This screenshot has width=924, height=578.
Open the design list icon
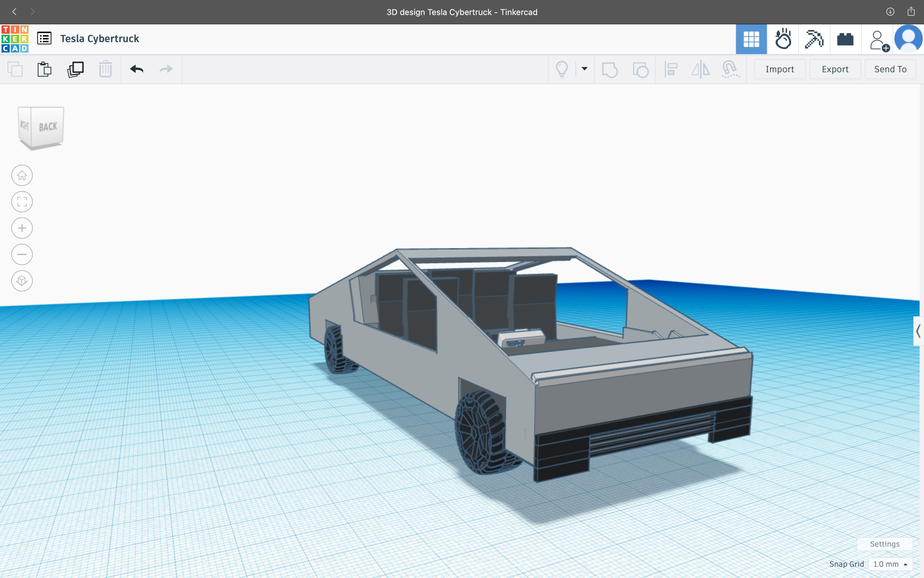(44, 38)
